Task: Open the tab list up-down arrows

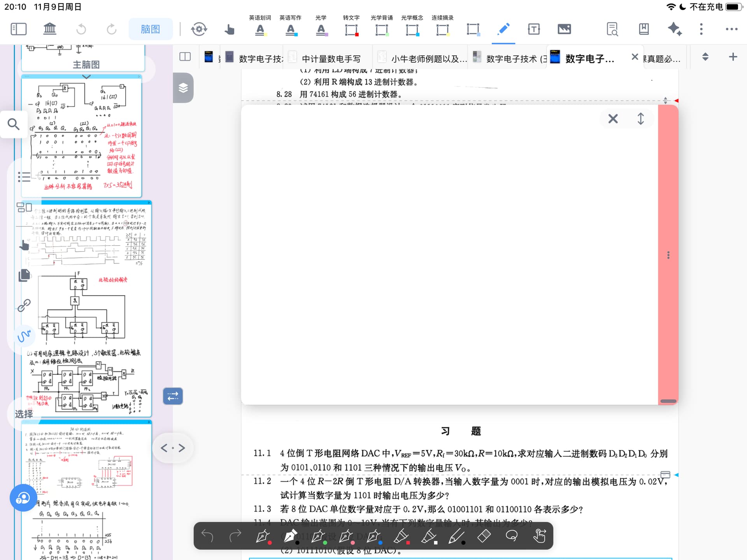Action: click(x=705, y=57)
